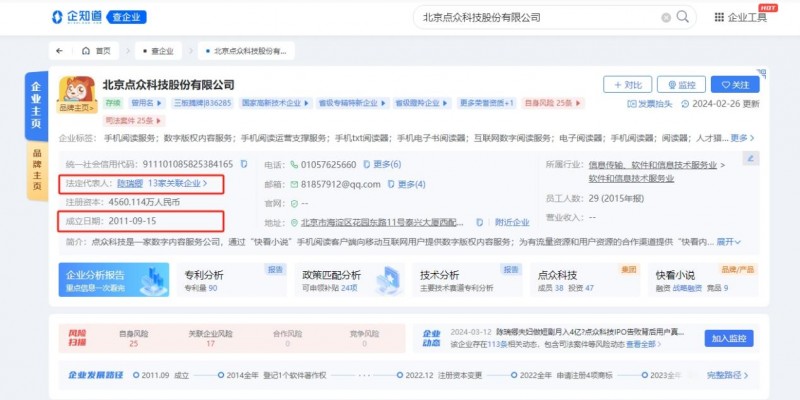The height and width of the screenshot is (400, 800).
Task: Open the 企业工具 grid icon
Action: tap(719, 17)
